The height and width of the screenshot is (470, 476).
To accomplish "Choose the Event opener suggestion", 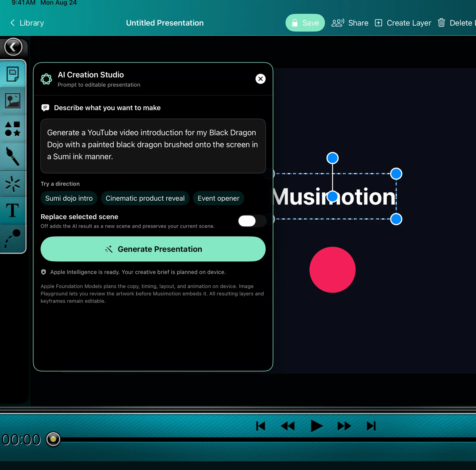I will (x=219, y=198).
